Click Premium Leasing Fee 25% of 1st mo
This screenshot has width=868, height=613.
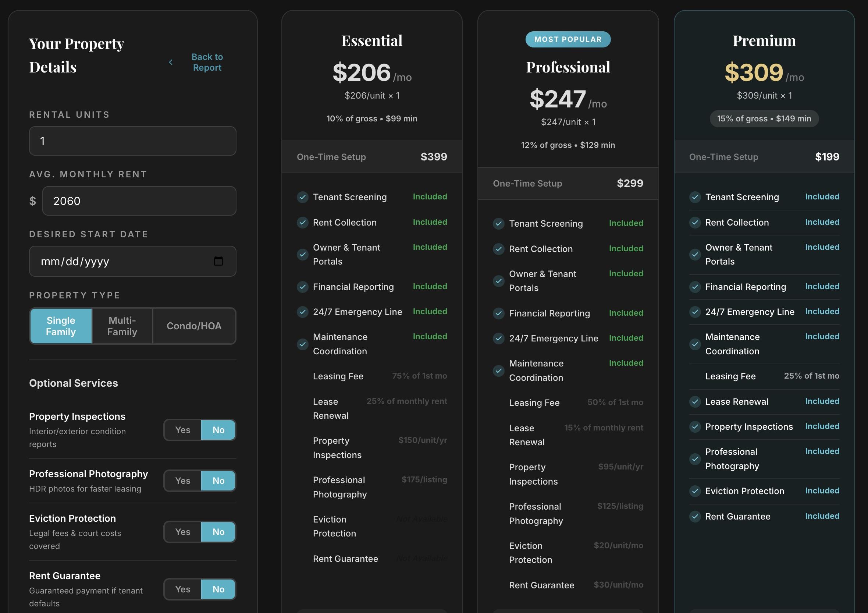point(812,376)
